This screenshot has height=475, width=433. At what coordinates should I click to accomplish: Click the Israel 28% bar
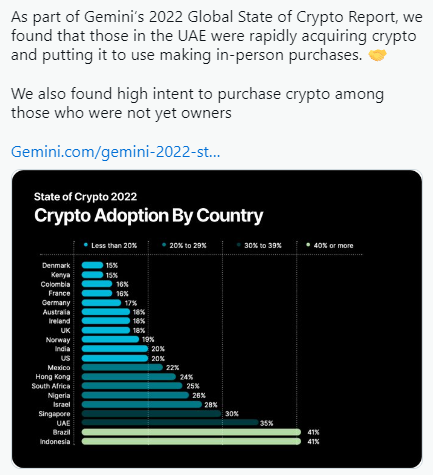coord(142,404)
